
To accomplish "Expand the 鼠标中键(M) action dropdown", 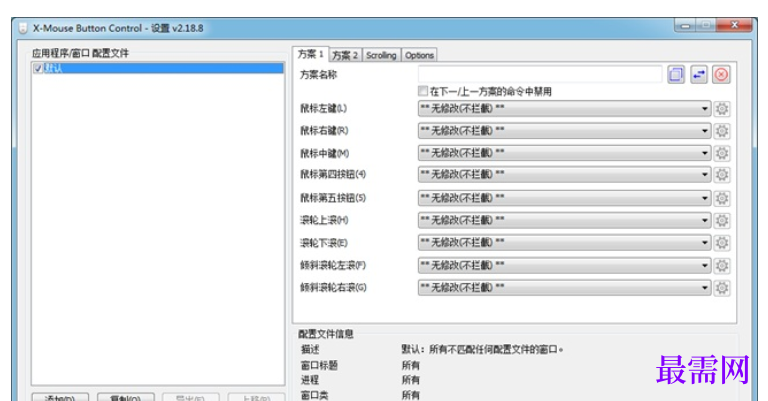I will tap(564, 153).
